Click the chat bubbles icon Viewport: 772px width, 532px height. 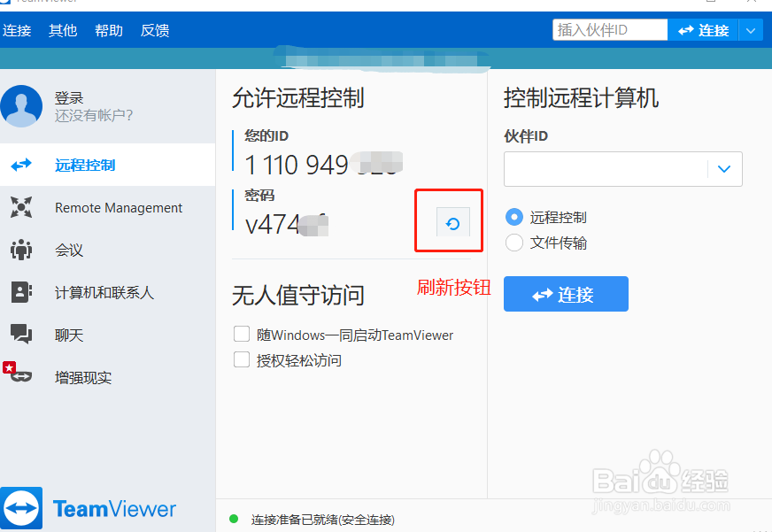[21, 334]
